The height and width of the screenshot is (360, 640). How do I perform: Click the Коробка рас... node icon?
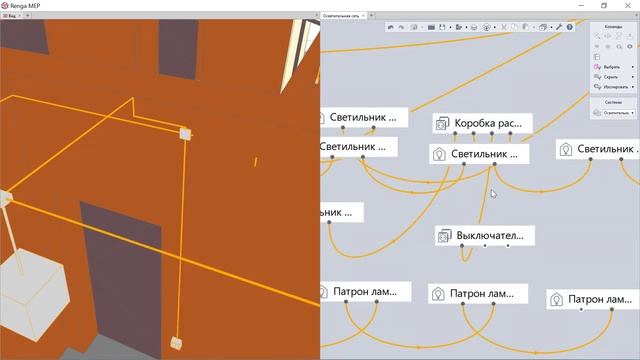tap(442, 123)
